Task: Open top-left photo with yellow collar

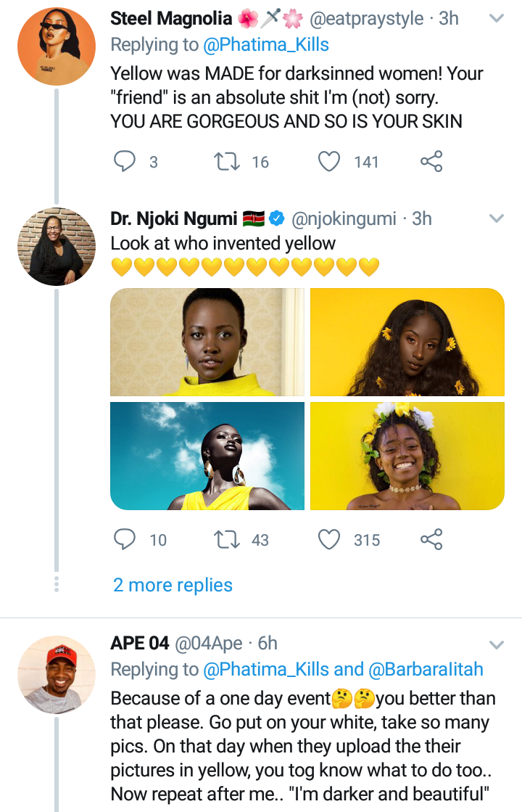Action: [x=207, y=342]
